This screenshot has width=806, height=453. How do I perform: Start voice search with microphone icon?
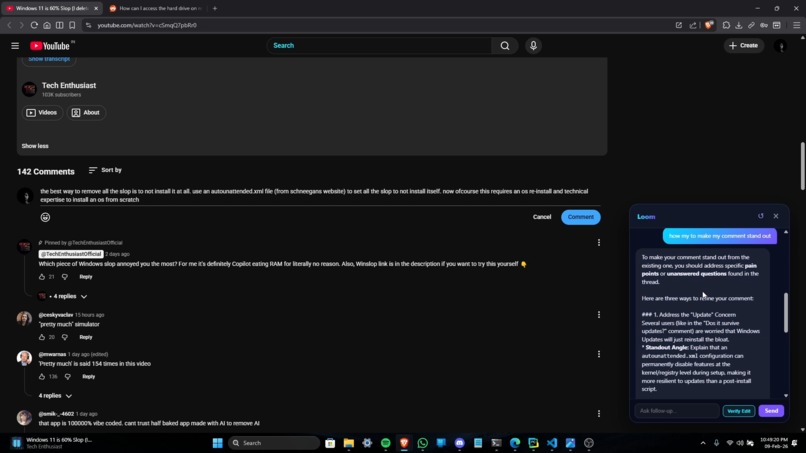click(x=533, y=46)
